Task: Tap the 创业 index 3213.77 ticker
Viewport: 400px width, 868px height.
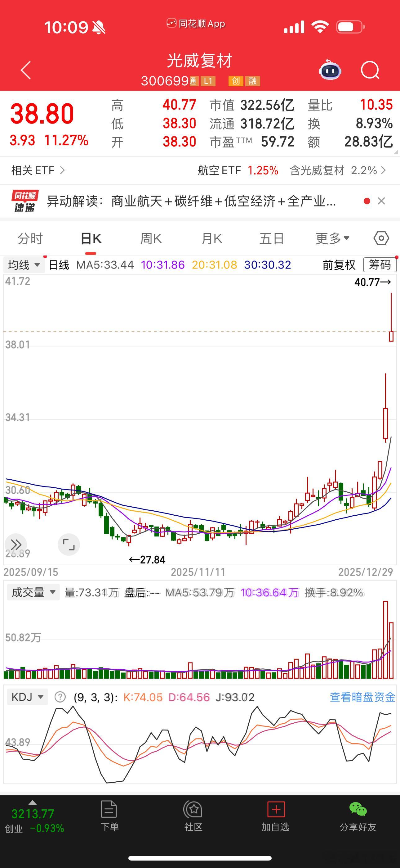Action: click(34, 821)
